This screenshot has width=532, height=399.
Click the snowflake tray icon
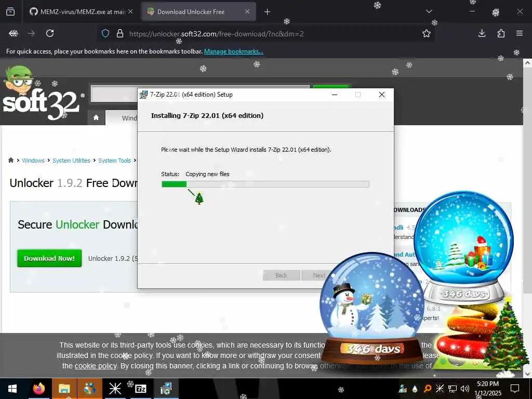tap(440, 389)
